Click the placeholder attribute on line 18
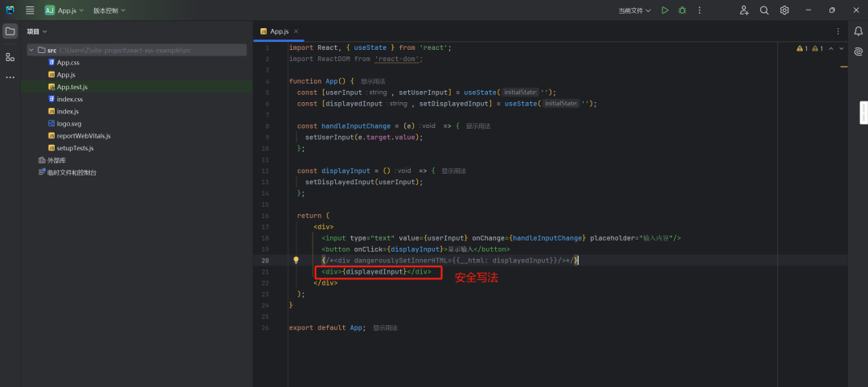Screen dimensions: 868x387 632,238
